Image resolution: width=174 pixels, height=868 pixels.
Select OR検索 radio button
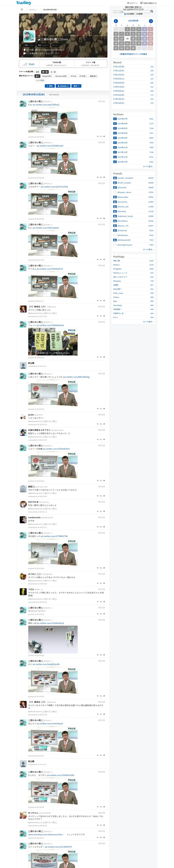tap(135, 14)
